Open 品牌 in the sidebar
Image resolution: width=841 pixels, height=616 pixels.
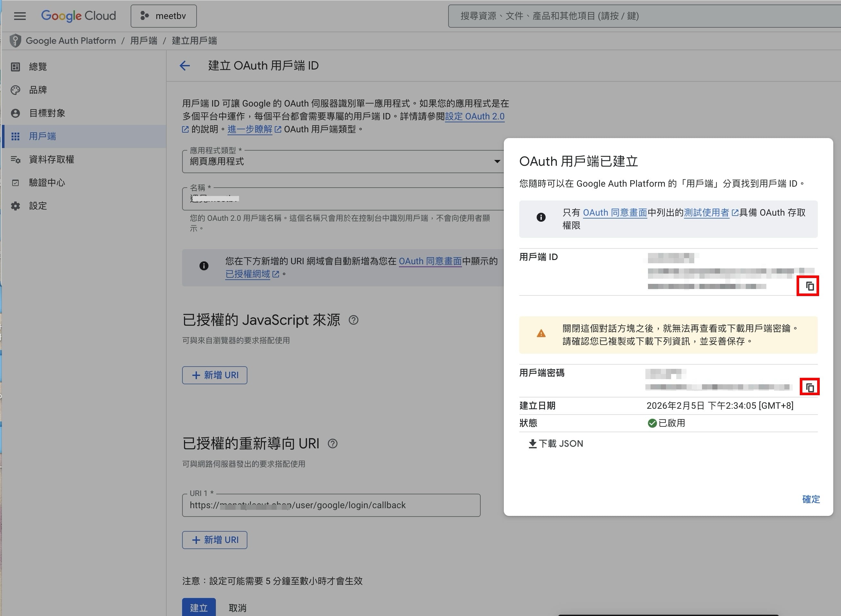pyautogui.click(x=84, y=90)
